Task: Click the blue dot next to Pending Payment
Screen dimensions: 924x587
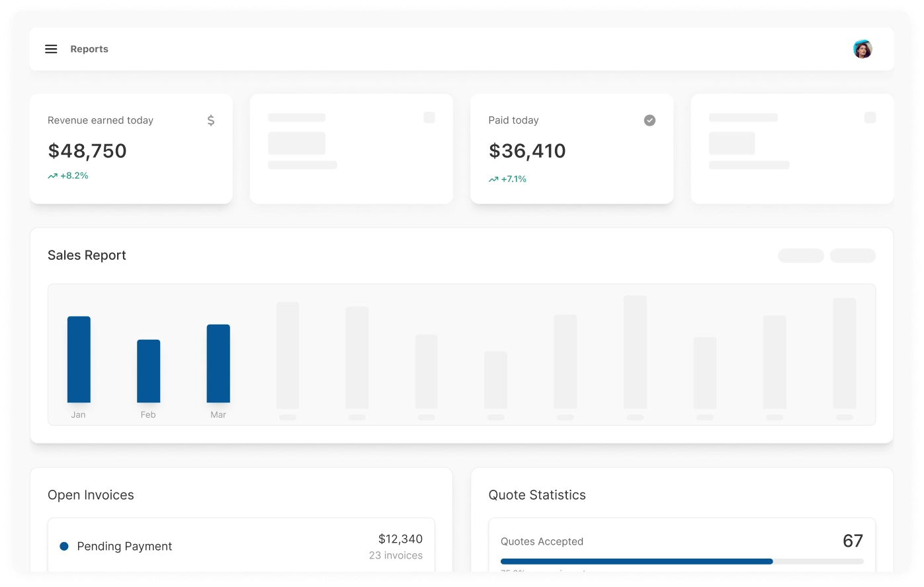Action: coord(64,546)
